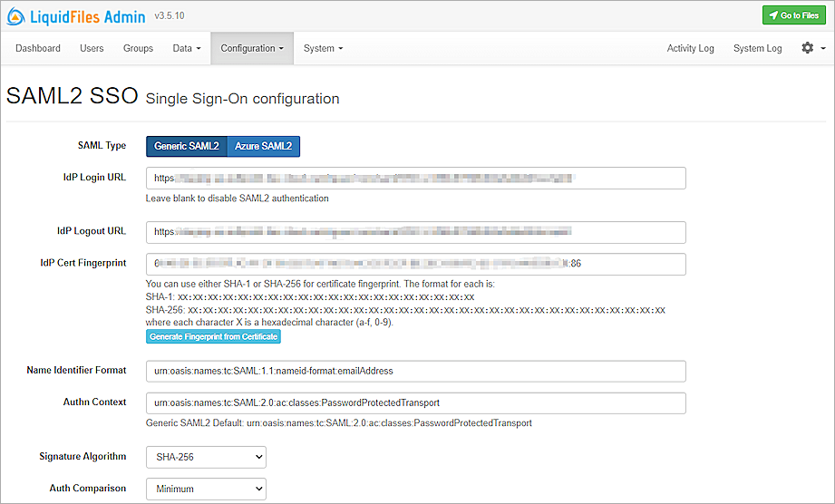
Task: Click 'Leave blank to disable SAML2 authentication' hint
Action: [x=237, y=199]
